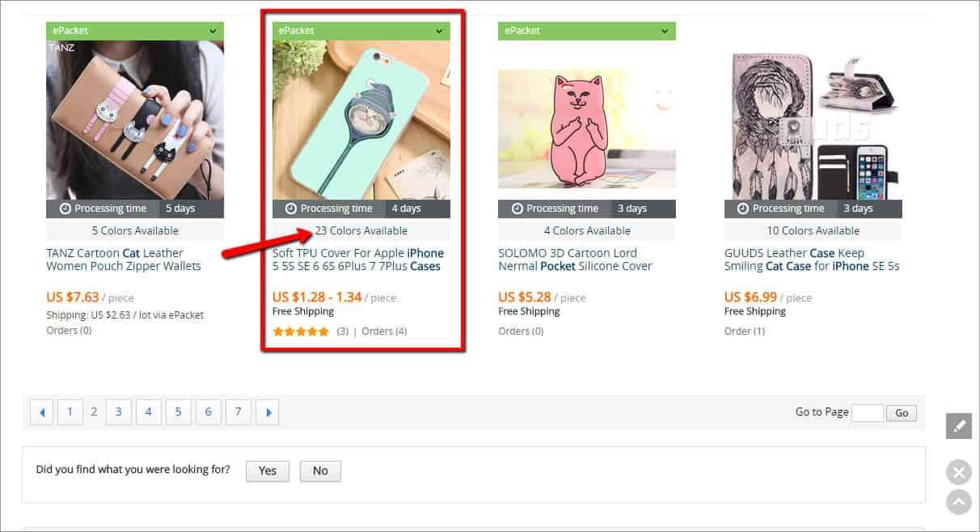Open GUUDS Leather Case product link

click(x=812, y=260)
